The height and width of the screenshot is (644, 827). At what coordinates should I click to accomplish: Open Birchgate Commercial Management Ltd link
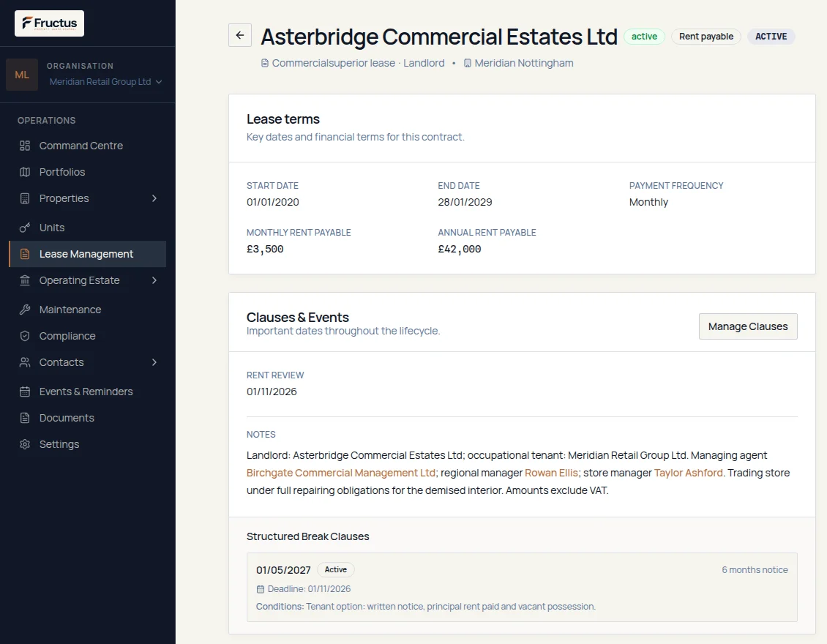[x=341, y=473]
